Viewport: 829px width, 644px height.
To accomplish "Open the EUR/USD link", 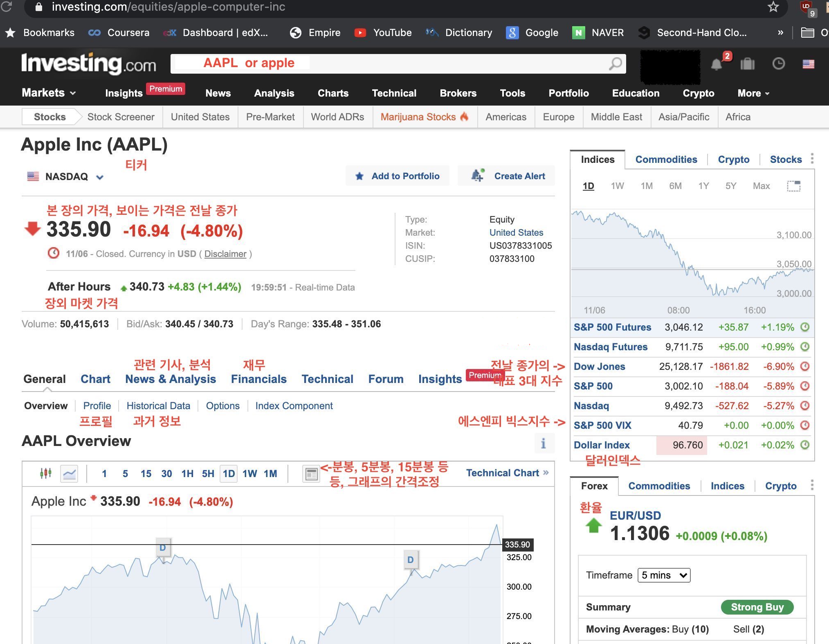I will point(635,515).
